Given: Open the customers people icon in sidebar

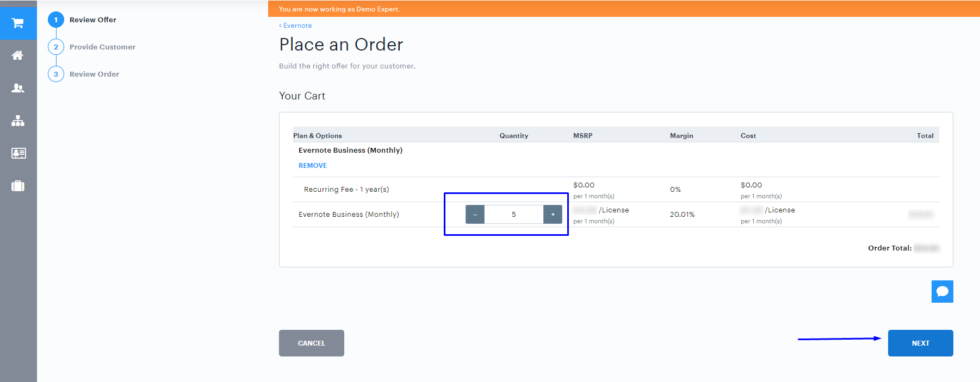Looking at the screenshot, I should point(18,88).
